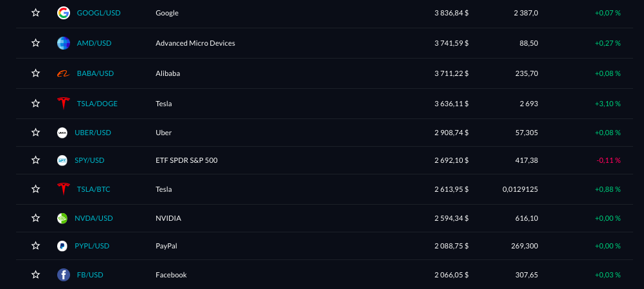Click the Facebook logo icon
The height and width of the screenshot is (289, 644).
pos(63,275)
